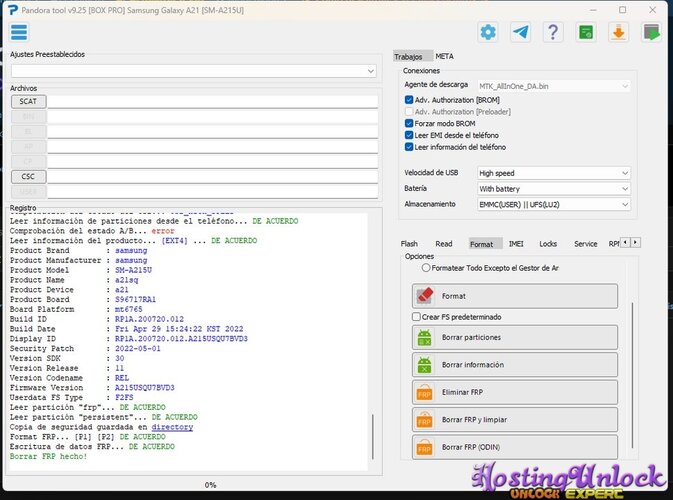673x500 pixels.
Task: Click the SCAT file button
Action: (28, 101)
